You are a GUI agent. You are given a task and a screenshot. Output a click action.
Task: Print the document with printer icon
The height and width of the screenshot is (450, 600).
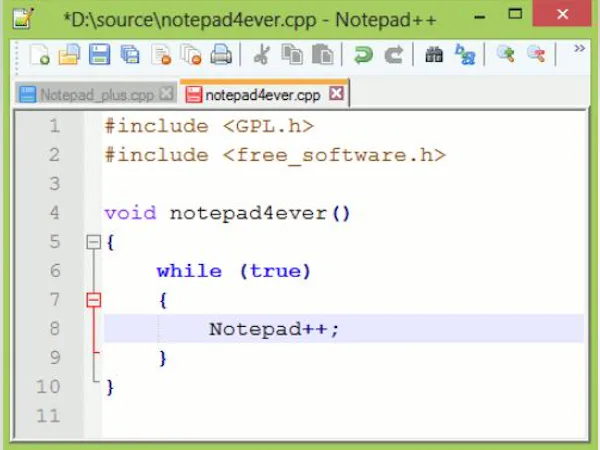tap(221, 54)
